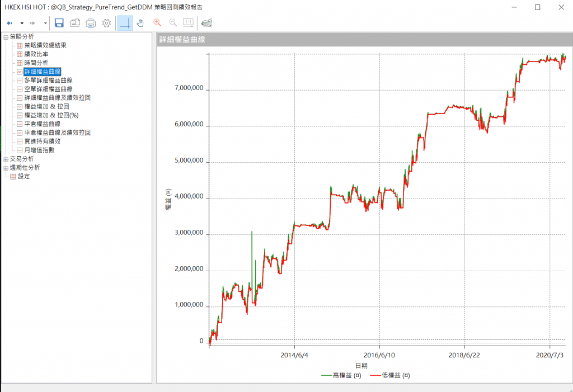Select 策略績效總結果 in the tree

click(x=45, y=45)
